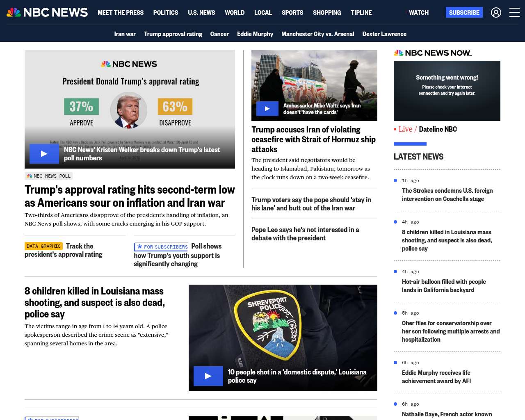Click the NBC News Now logo
Viewport: 525px width, 420px height.
click(x=433, y=53)
